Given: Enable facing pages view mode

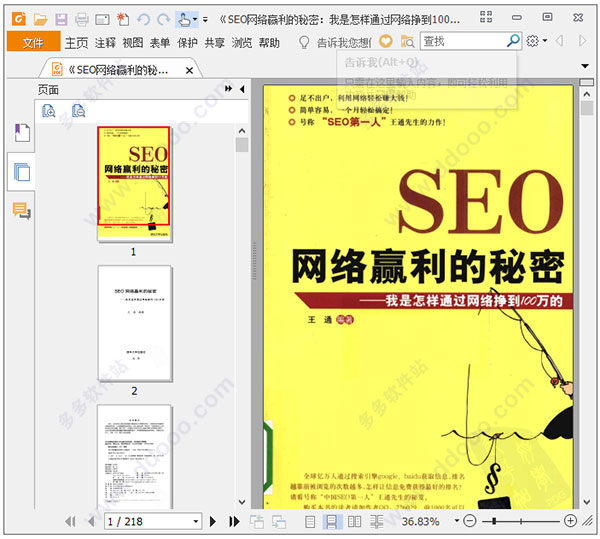Looking at the screenshot, I should [354, 521].
